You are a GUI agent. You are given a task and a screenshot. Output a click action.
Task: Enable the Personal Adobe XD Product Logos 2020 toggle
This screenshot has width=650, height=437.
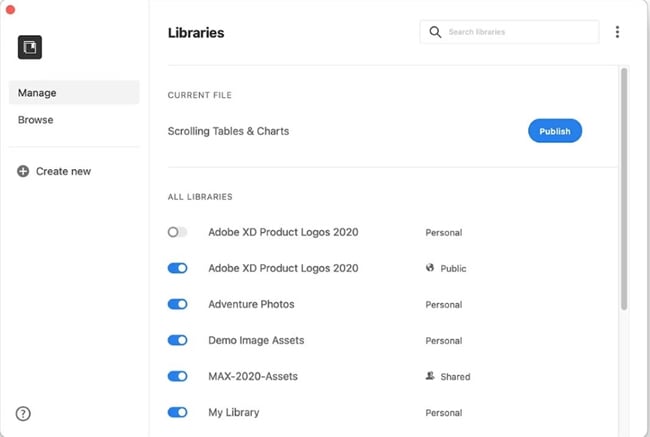(x=177, y=232)
